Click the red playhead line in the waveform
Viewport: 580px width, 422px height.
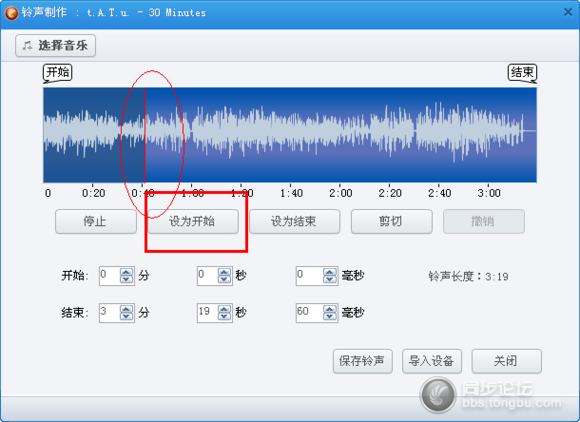click(x=145, y=135)
